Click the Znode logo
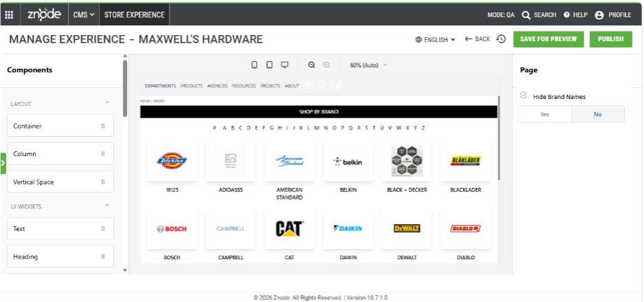This screenshot has height=302, width=644. pyautogui.click(x=44, y=14)
